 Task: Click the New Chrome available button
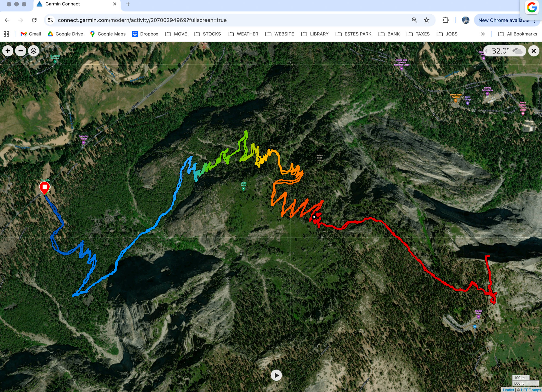point(503,20)
